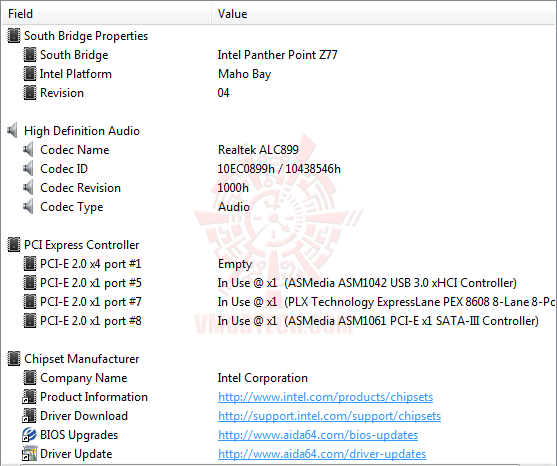Click the chip icon for PCI-E port #8
Viewport: 557px width, 466px height.
[x=30, y=321]
